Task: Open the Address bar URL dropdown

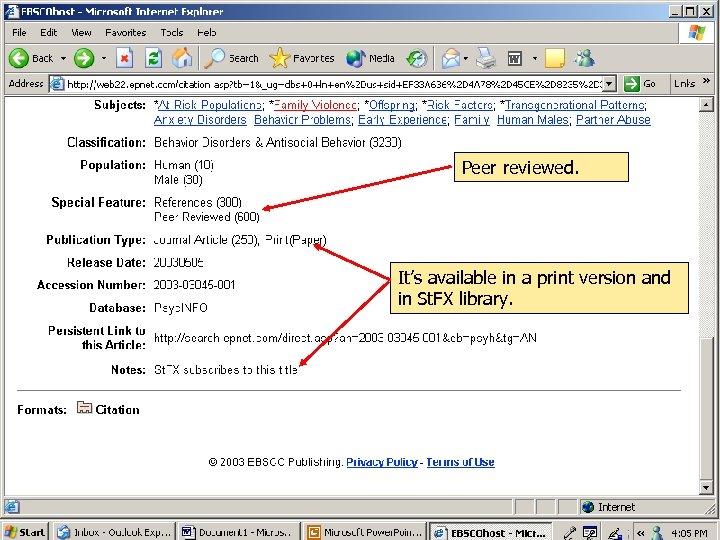Action: point(609,84)
